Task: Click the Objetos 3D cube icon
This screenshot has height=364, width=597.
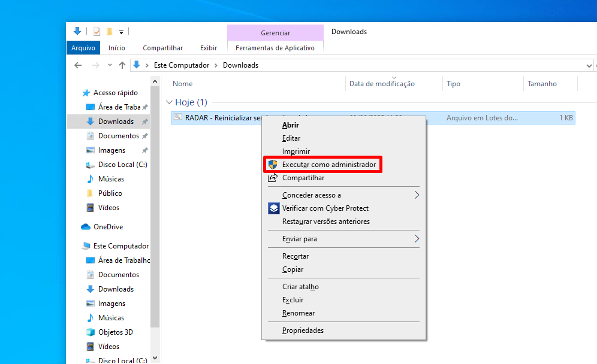Action: point(91,332)
